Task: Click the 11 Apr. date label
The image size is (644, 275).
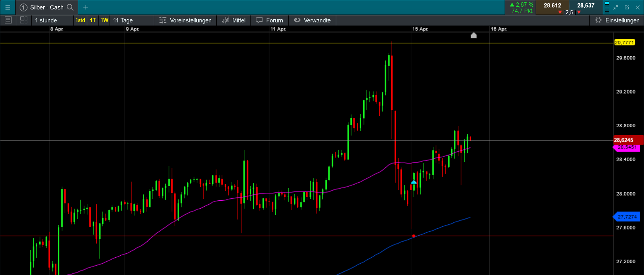Action: (x=278, y=29)
